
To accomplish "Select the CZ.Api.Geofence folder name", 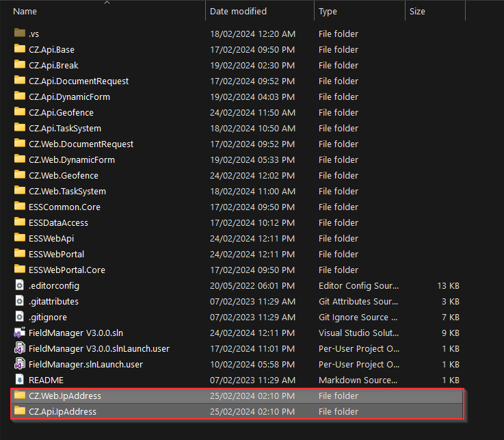I will click(x=61, y=113).
